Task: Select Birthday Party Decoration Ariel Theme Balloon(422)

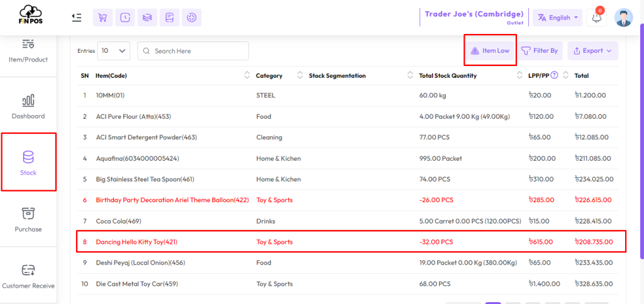Action: pos(172,200)
